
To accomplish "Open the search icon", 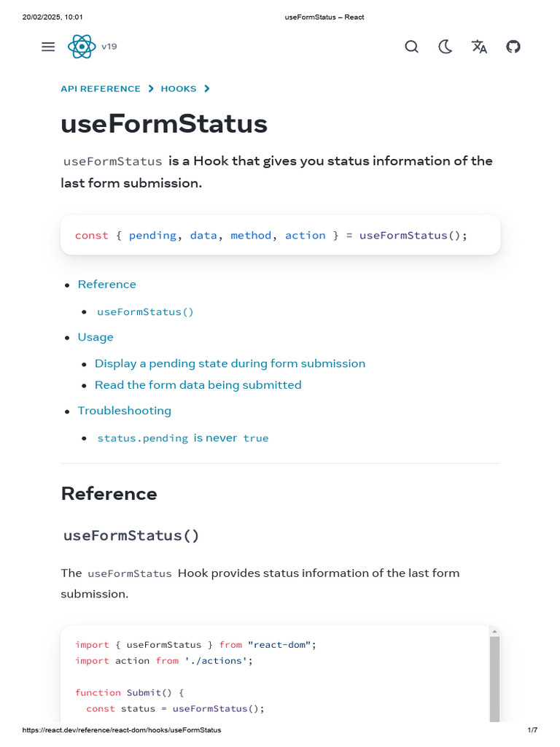I will click(411, 47).
